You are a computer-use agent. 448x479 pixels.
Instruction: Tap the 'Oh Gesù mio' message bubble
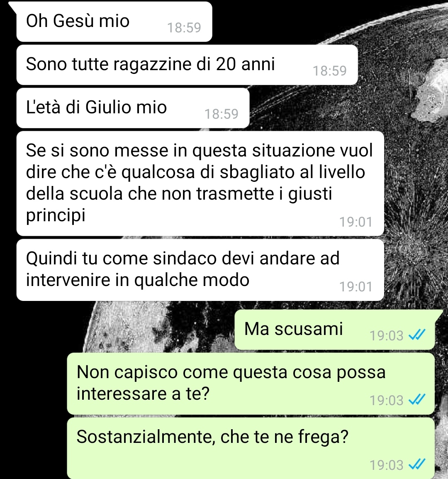tap(114, 22)
